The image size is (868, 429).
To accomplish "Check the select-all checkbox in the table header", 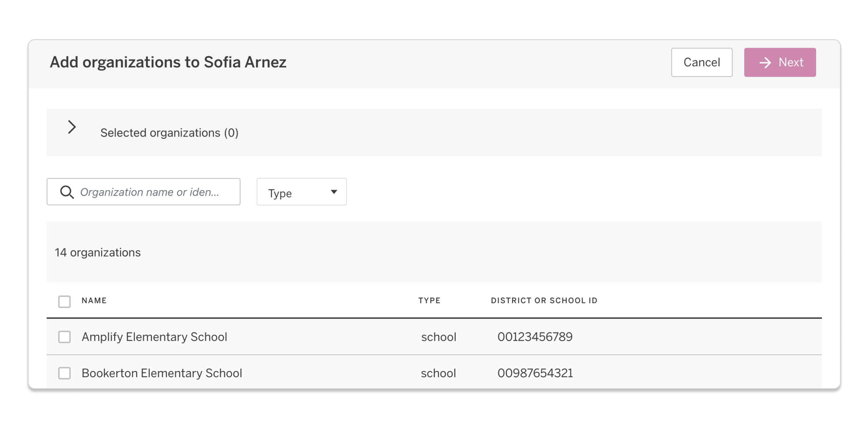I will 64,301.
